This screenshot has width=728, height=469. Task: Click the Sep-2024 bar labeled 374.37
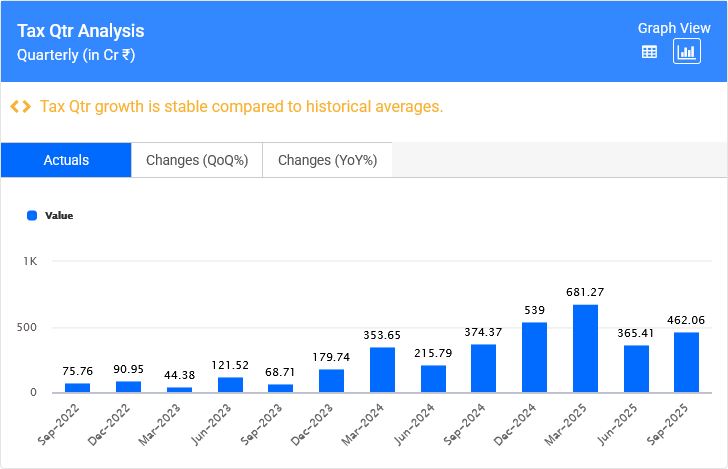coord(483,369)
